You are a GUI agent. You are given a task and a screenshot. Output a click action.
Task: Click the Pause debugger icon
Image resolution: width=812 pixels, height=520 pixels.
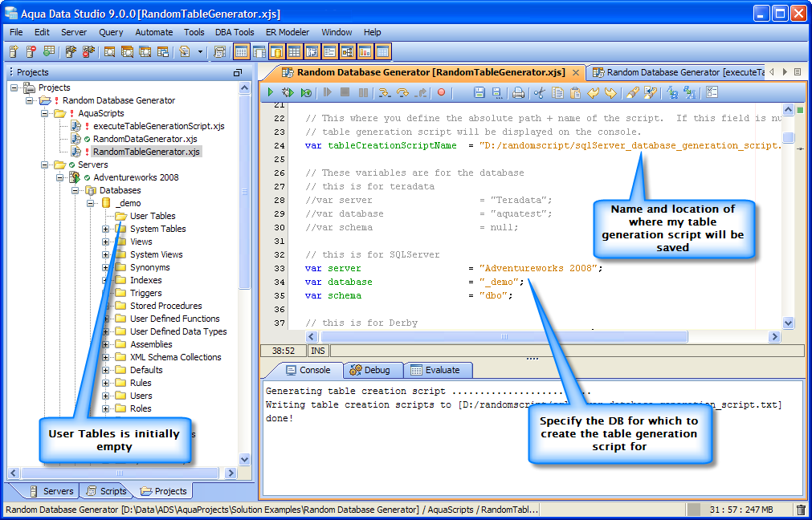tap(364, 92)
